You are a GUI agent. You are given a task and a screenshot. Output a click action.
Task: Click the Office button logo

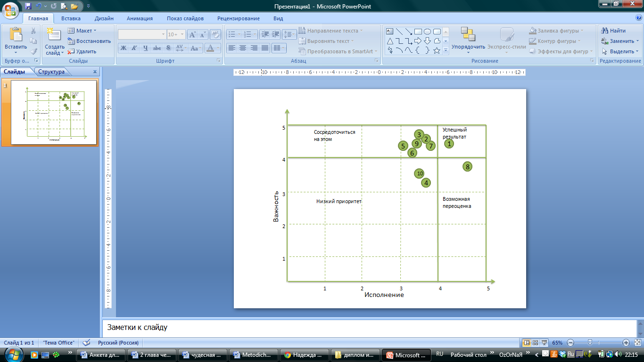[x=10, y=9]
